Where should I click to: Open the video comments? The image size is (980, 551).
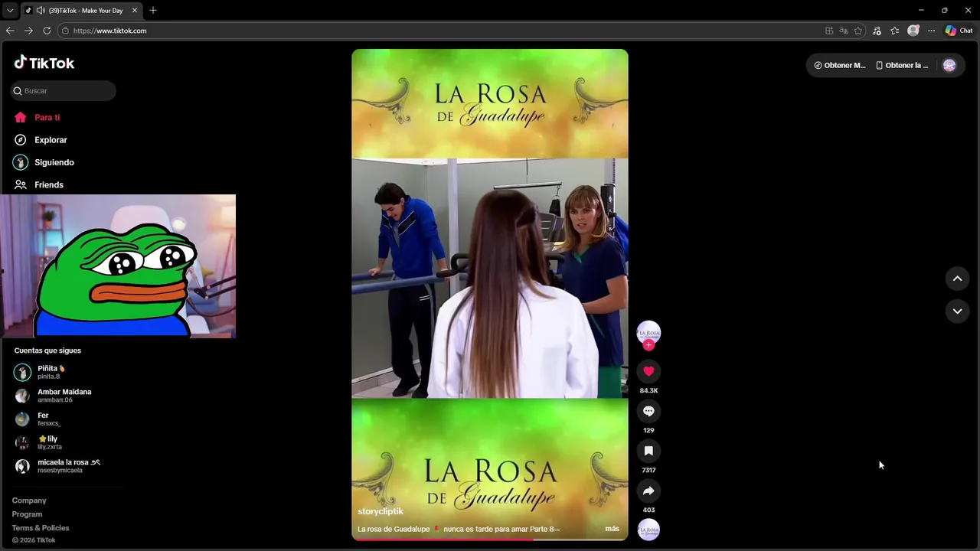648,411
